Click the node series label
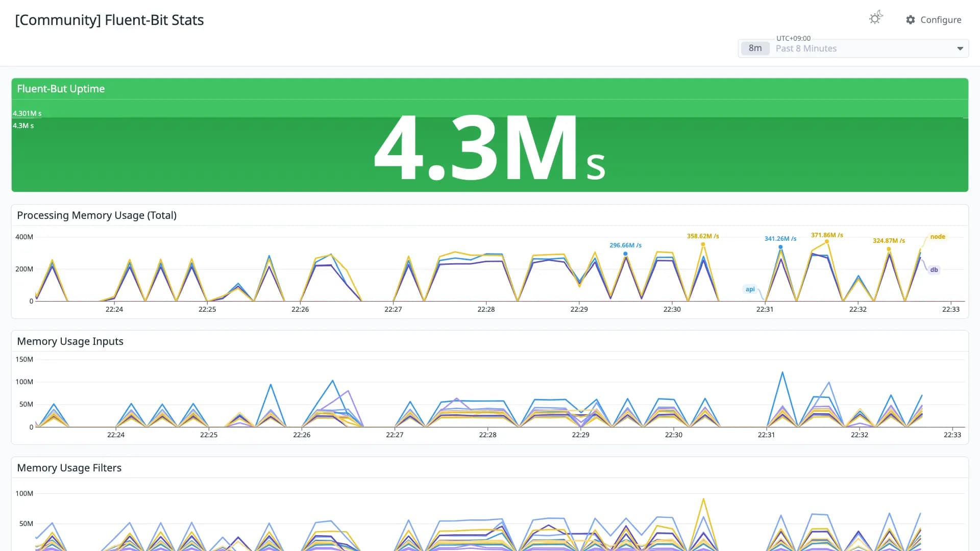Viewport: 980px width, 551px height. [x=938, y=236]
